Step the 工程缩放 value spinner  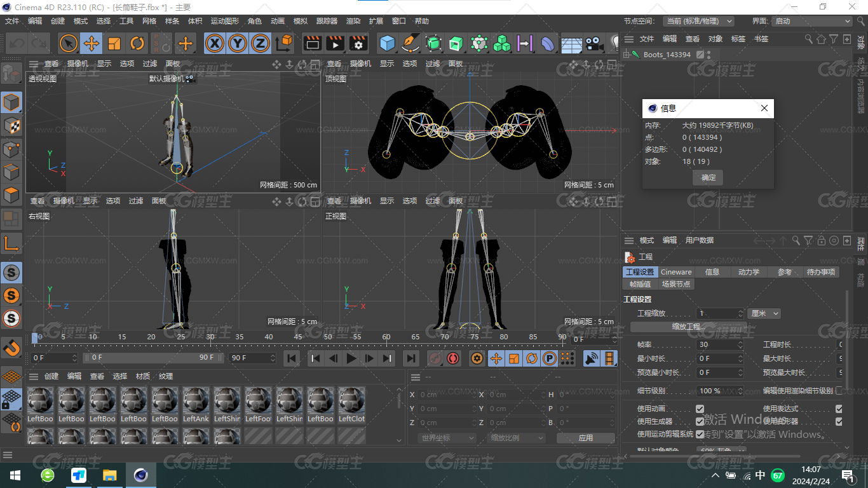click(740, 313)
